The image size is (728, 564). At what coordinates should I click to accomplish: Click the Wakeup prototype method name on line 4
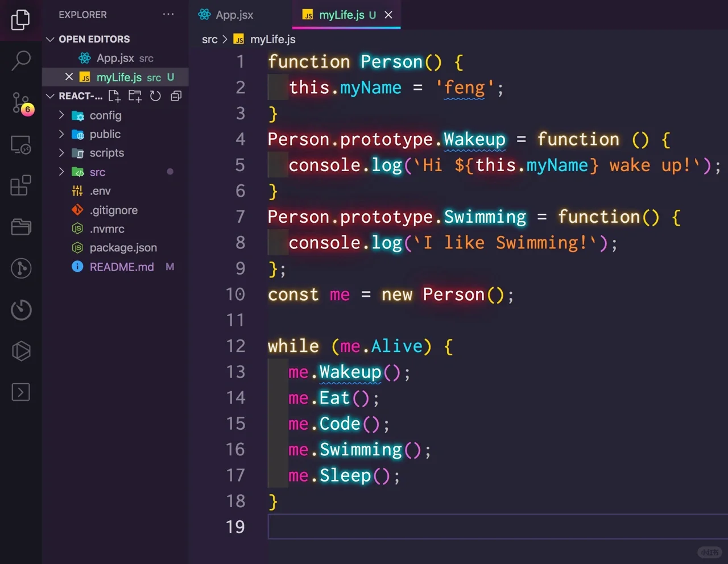tap(474, 139)
